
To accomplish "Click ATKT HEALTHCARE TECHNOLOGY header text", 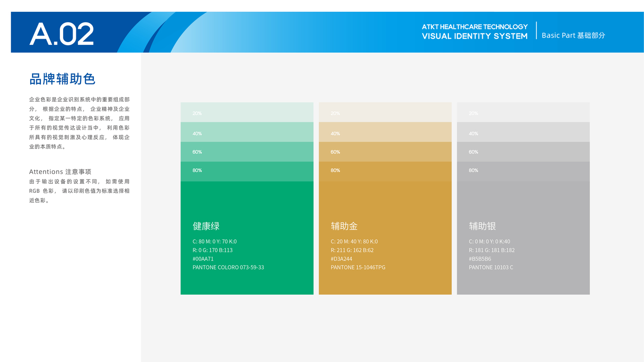I will point(475,27).
